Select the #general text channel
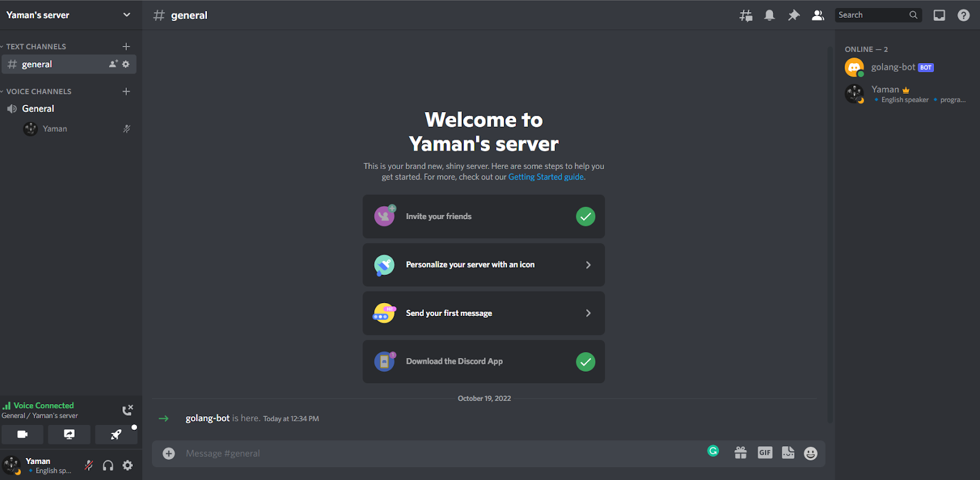This screenshot has width=980, height=480. click(x=69, y=64)
